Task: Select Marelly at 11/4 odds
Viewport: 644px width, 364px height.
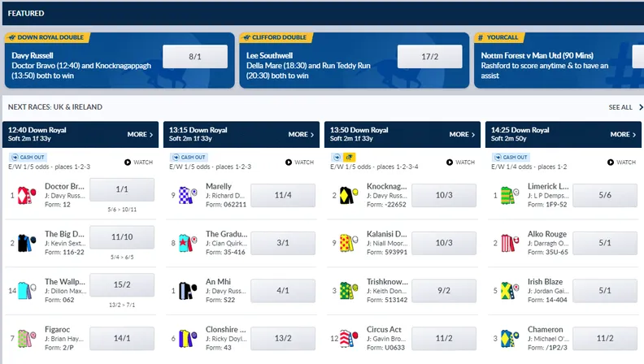Action: (x=283, y=195)
